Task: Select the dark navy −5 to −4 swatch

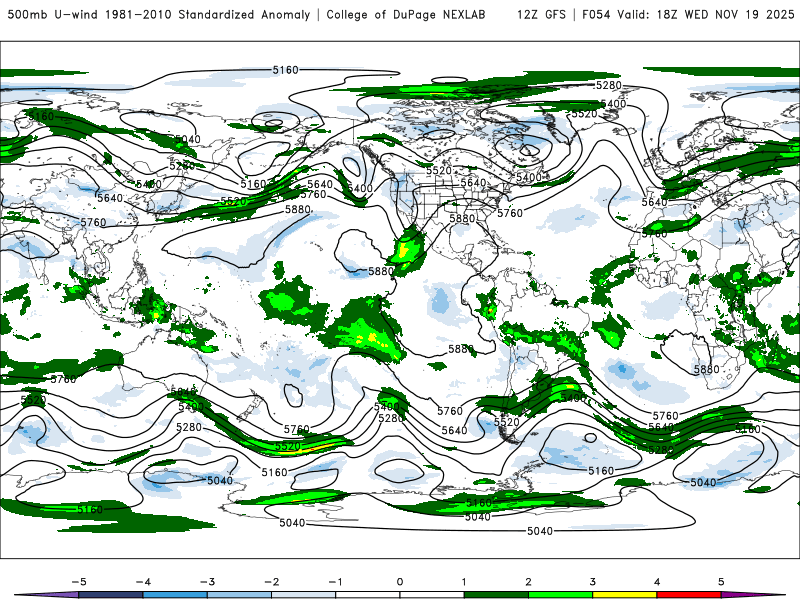Action: tap(111, 595)
